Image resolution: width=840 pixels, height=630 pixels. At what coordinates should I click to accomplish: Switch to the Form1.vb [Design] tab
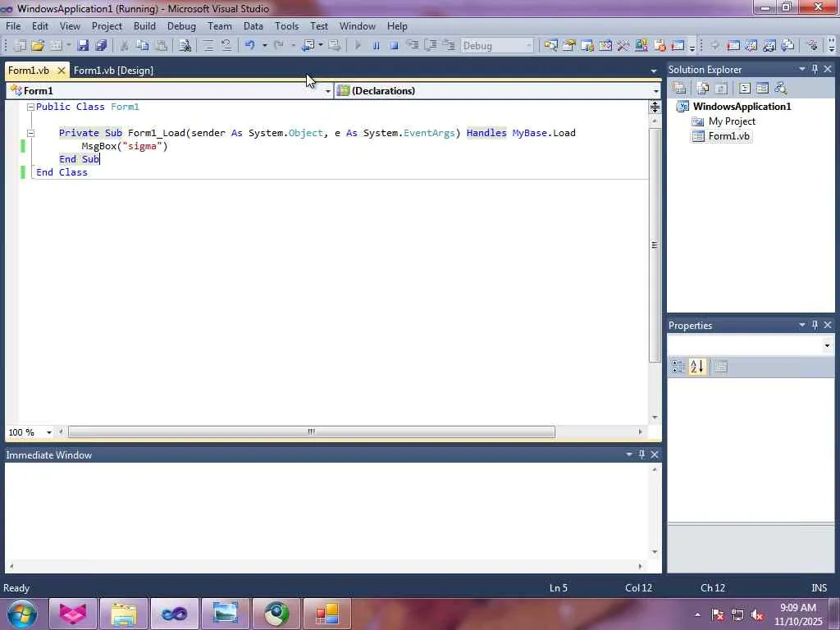(113, 71)
